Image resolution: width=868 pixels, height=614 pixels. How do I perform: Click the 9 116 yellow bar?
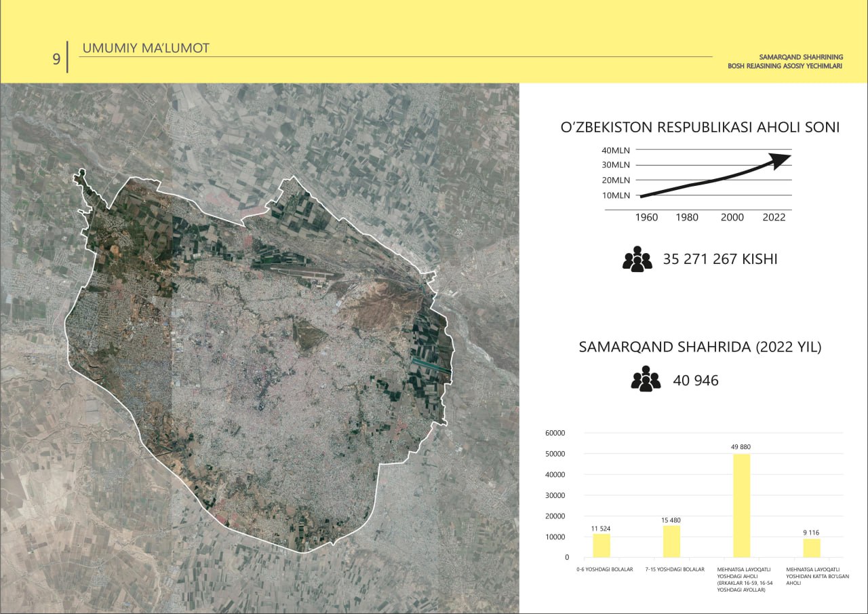[x=812, y=548]
